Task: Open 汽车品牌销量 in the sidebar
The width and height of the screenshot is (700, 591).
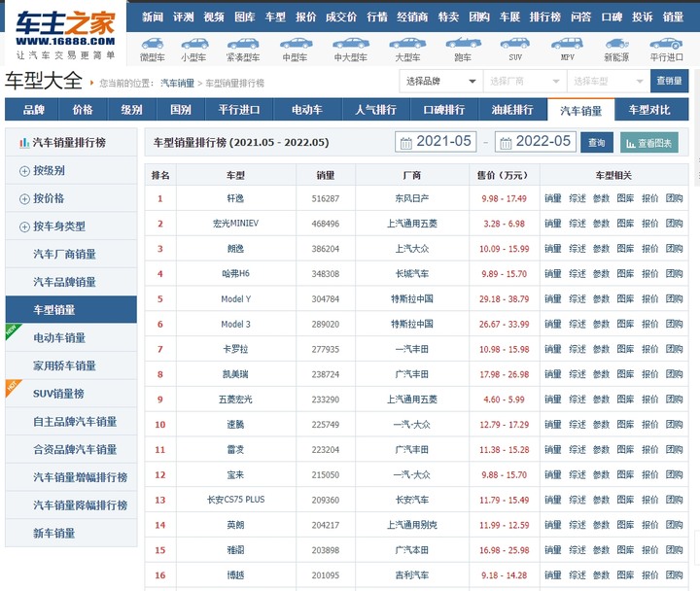Action: [x=65, y=282]
